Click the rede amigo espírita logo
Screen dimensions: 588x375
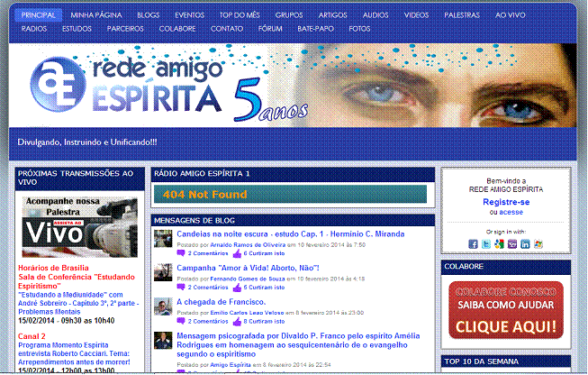pos(127,86)
